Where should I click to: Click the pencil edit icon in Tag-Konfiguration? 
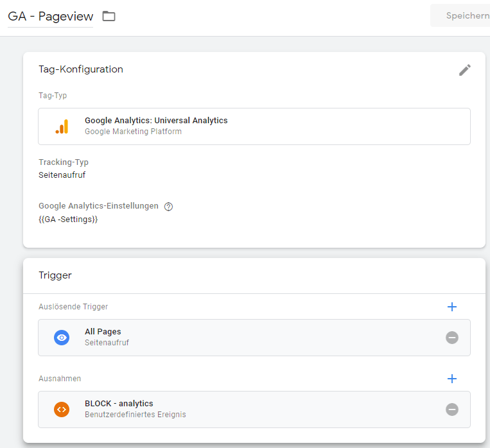point(465,70)
